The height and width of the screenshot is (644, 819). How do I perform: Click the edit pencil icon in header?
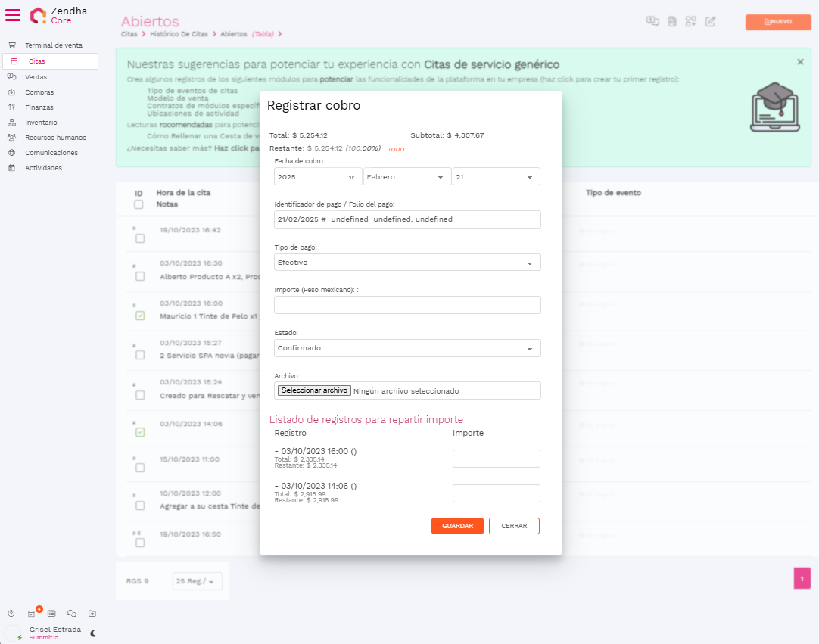tap(710, 21)
